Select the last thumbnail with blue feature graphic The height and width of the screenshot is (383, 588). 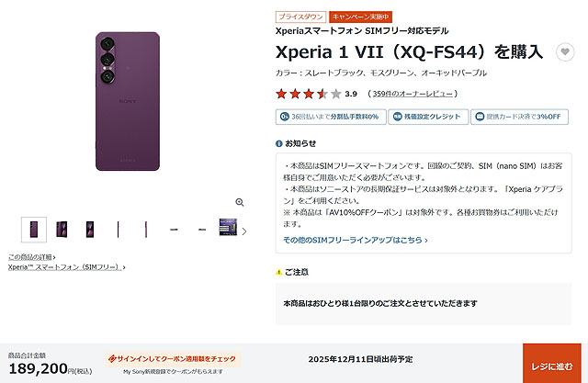pyautogui.click(x=228, y=227)
